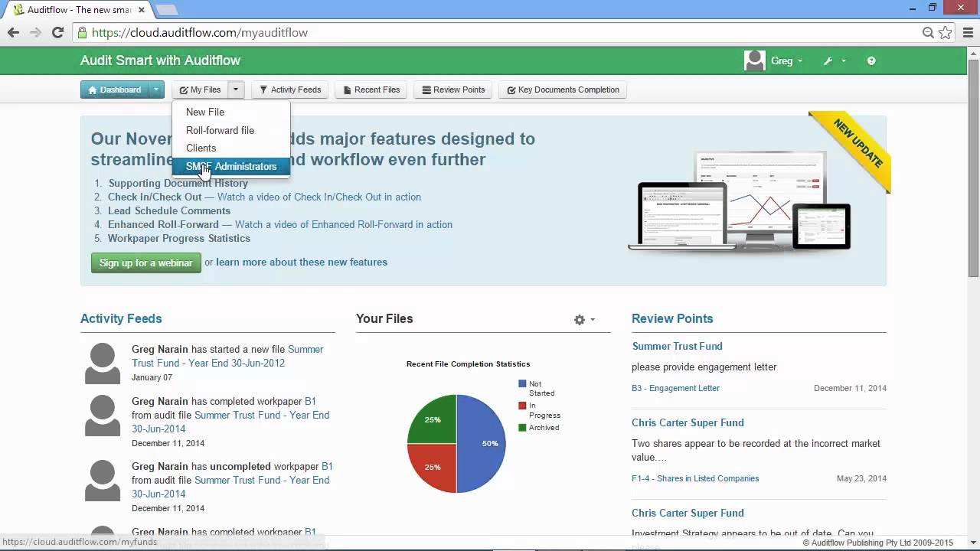
Task: Open Summer Trust Fund review point
Action: [677, 346]
